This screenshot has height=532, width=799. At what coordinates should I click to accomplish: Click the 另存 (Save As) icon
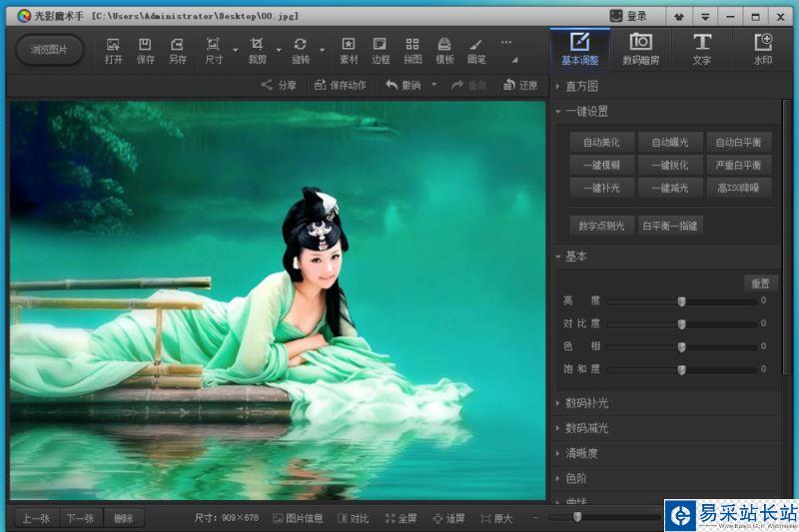pyautogui.click(x=177, y=51)
